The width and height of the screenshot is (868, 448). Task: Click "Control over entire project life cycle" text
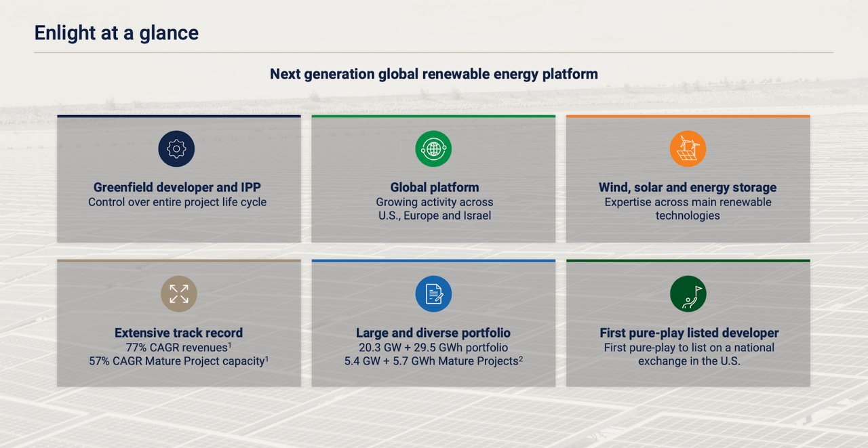[178, 202]
